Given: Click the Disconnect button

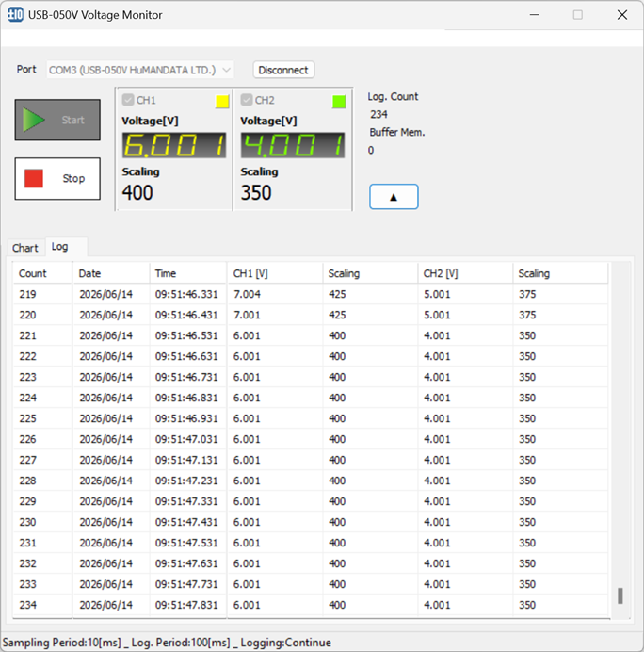Looking at the screenshot, I should click(x=283, y=70).
